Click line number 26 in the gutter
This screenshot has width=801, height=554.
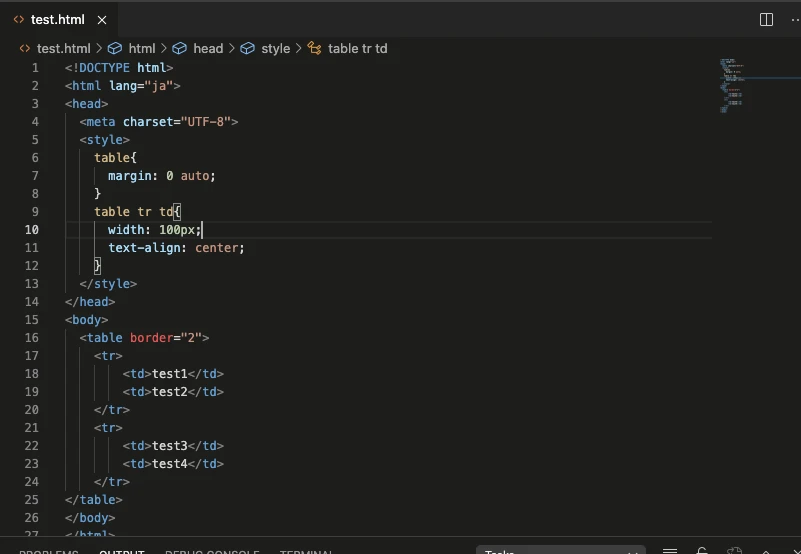point(32,518)
